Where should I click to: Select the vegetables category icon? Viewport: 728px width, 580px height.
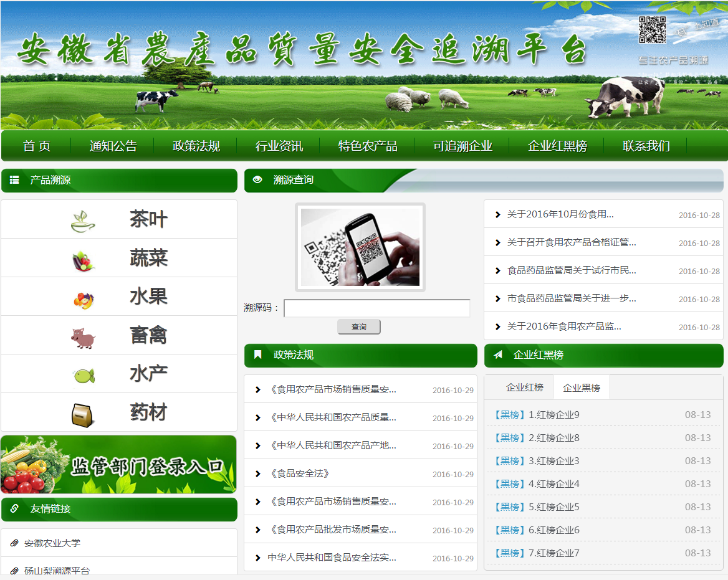(83, 259)
